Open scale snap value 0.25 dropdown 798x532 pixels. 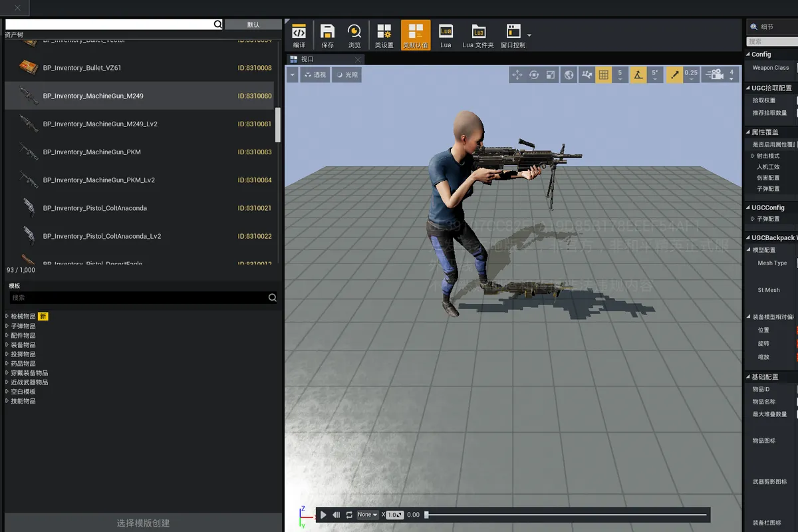tap(692, 74)
